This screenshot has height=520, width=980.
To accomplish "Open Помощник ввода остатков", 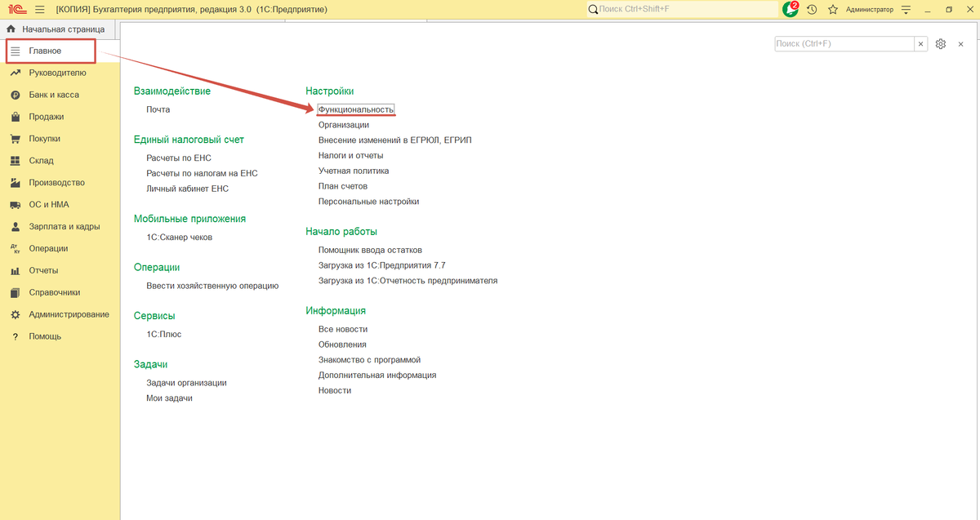I will coord(370,250).
